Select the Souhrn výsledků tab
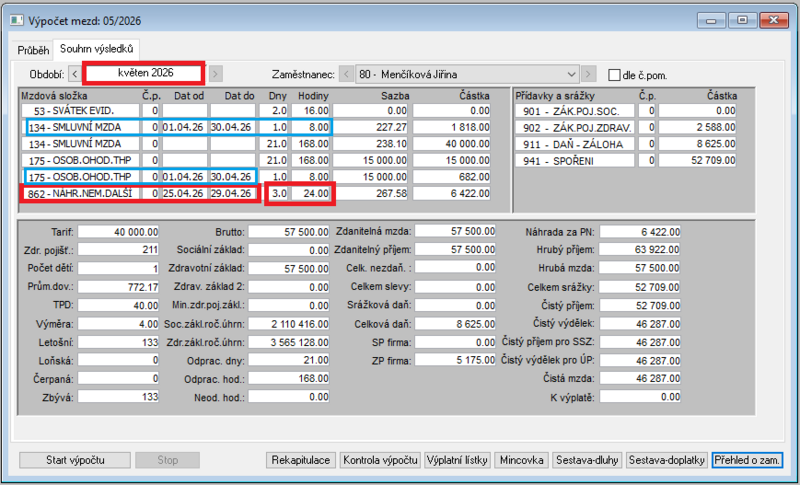This screenshot has width=800, height=485. point(96,49)
